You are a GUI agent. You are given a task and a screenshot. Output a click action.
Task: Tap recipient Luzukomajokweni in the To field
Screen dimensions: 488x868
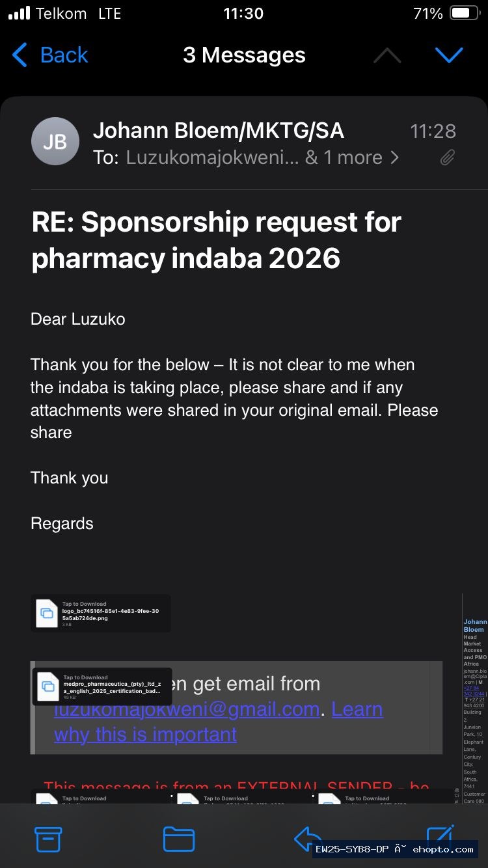[212, 157]
